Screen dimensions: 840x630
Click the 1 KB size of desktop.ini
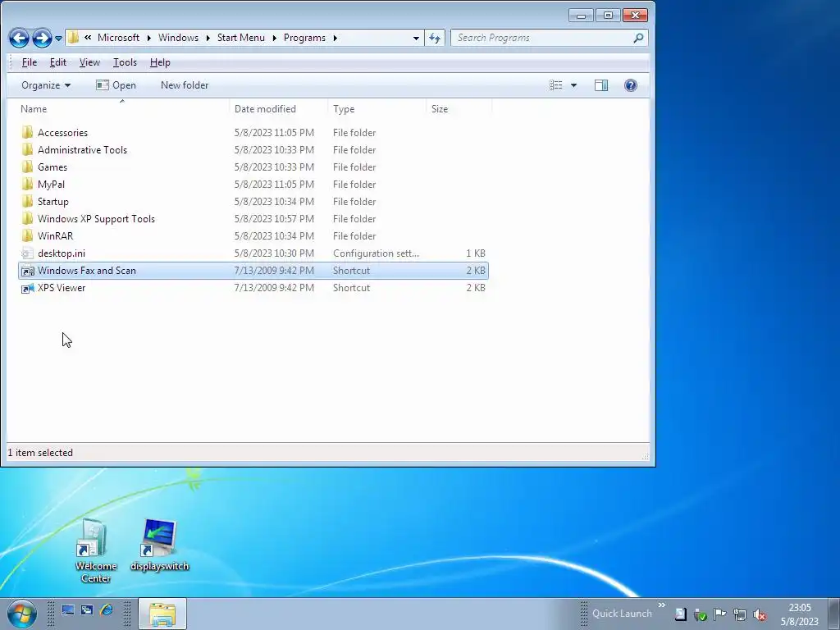pyautogui.click(x=475, y=253)
